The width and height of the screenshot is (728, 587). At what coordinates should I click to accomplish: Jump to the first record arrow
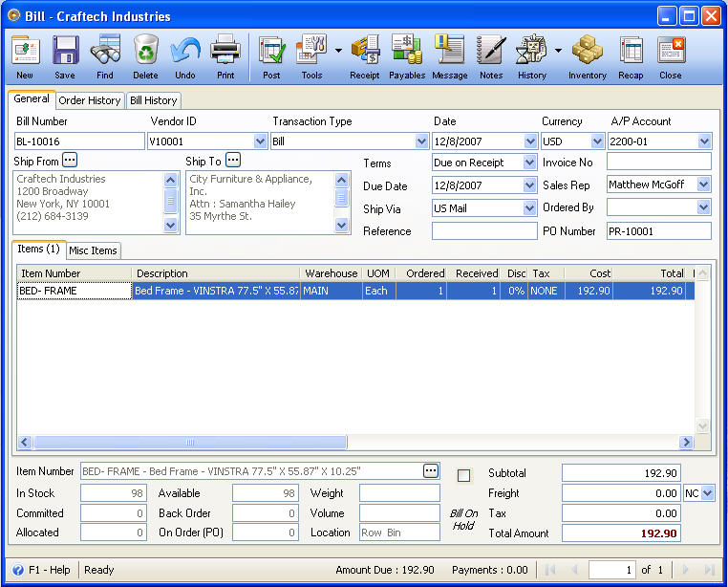click(550, 570)
